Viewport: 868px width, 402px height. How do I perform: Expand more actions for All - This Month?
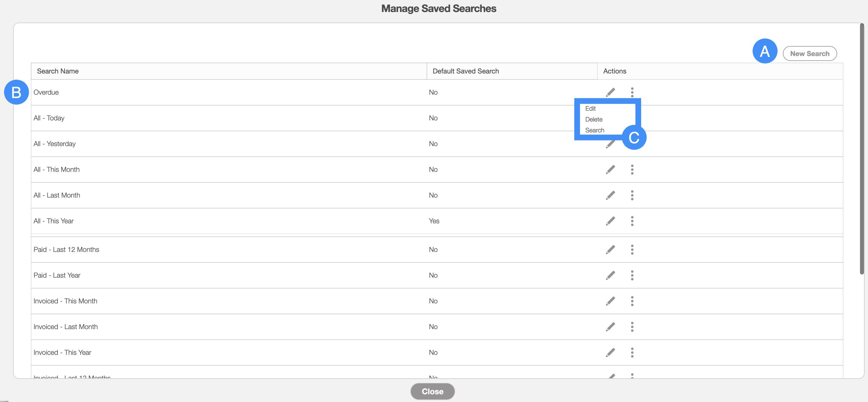click(632, 169)
